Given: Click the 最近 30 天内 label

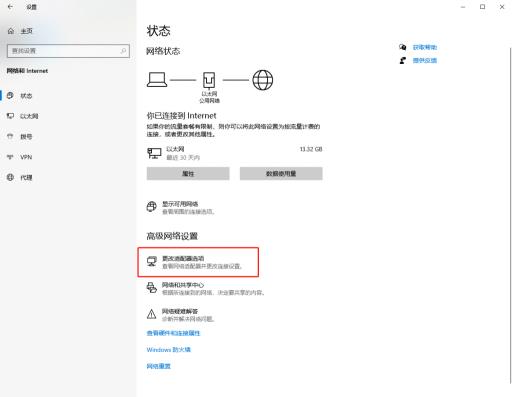Looking at the screenshot, I should (183, 157).
